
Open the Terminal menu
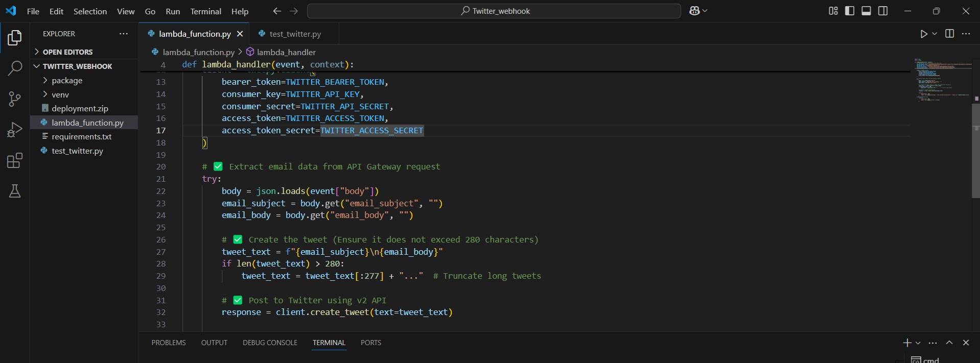click(205, 11)
